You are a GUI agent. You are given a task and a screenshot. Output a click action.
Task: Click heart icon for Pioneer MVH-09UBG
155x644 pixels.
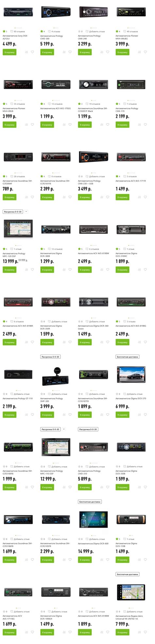145,52
